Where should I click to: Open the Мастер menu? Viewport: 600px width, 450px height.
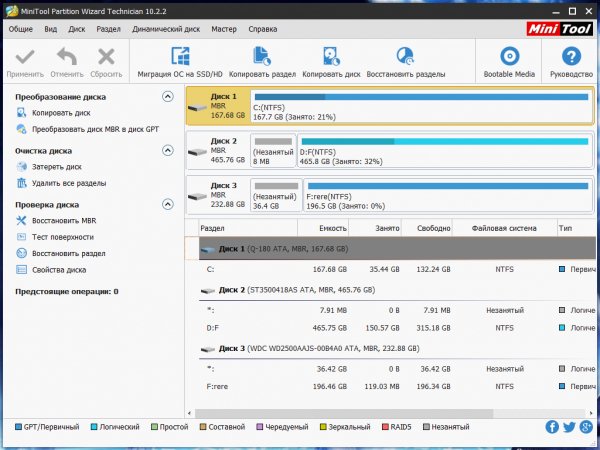(224, 29)
